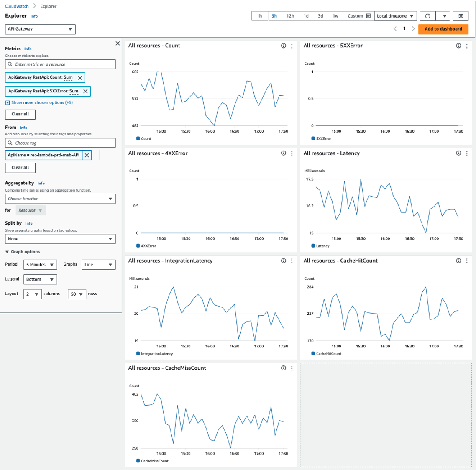Close the metrics side panel

(x=118, y=43)
